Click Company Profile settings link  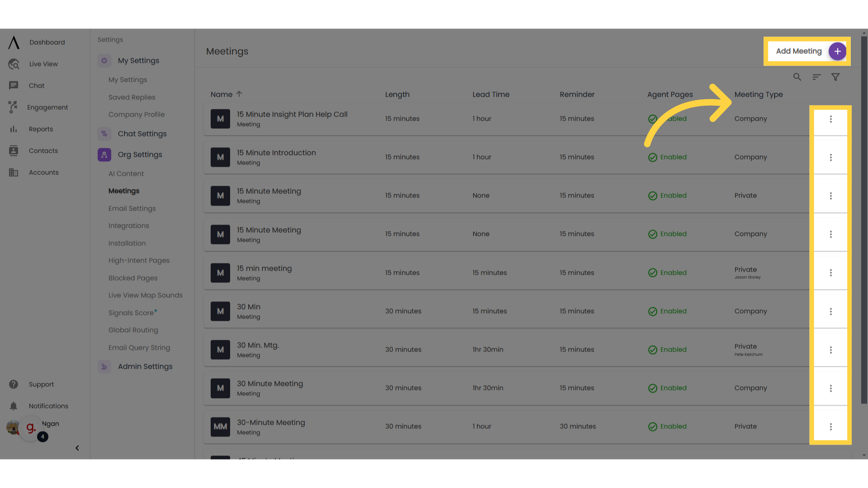(136, 114)
